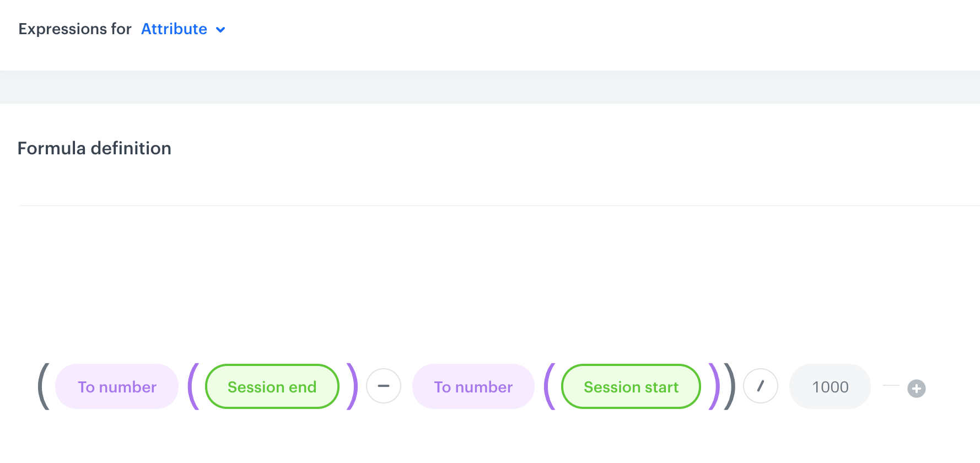This screenshot has width=980, height=463.
Task: Open the Session start attribute chip
Action: pos(631,386)
